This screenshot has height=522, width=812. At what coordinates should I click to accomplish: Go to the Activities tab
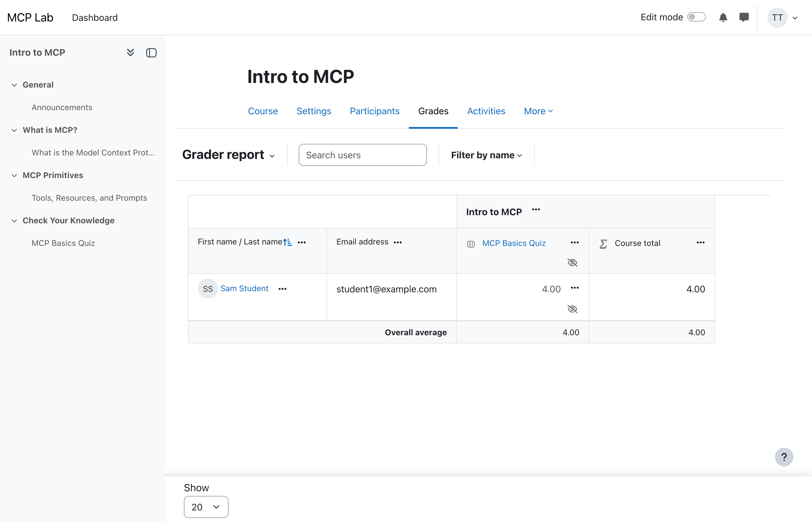click(486, 111)
